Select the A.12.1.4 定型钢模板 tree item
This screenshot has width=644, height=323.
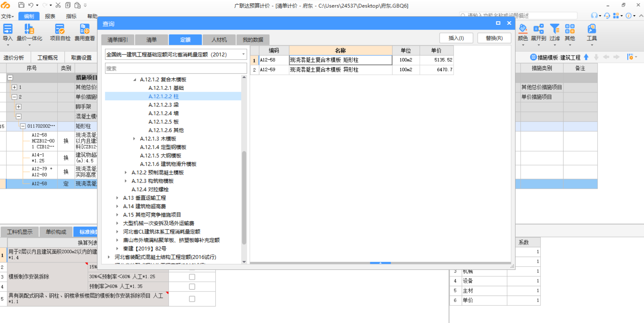coord(163,147)
